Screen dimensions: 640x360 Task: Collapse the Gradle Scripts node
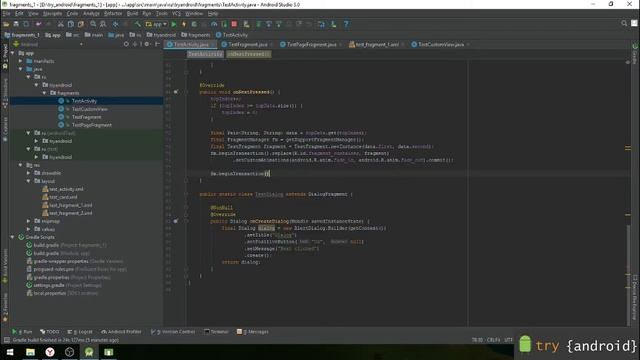pos(13,237)
